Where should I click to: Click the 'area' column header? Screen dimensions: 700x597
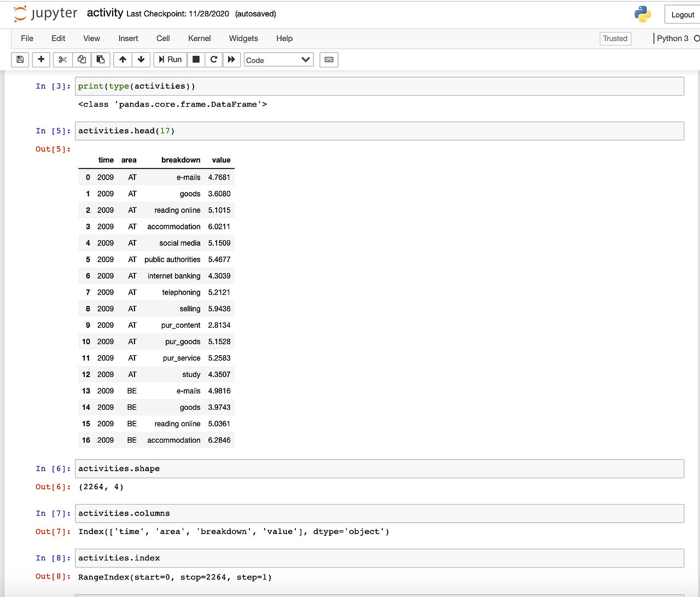point(129,160)
